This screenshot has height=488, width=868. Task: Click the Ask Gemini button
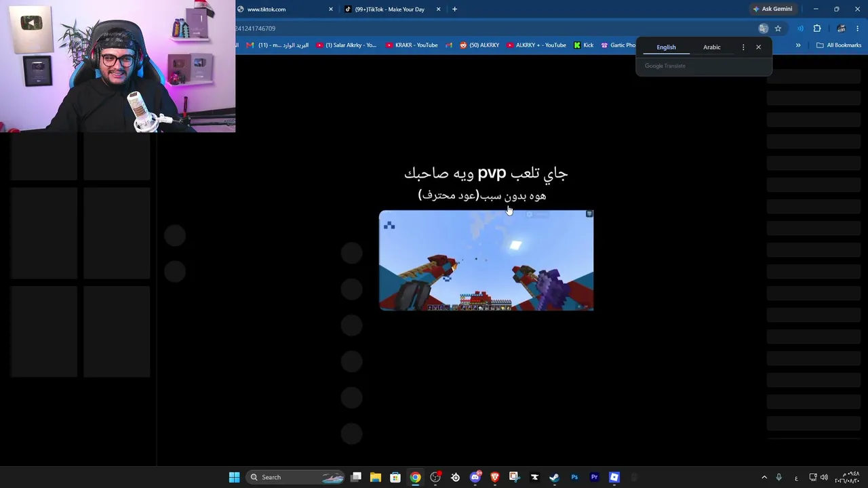772,9
